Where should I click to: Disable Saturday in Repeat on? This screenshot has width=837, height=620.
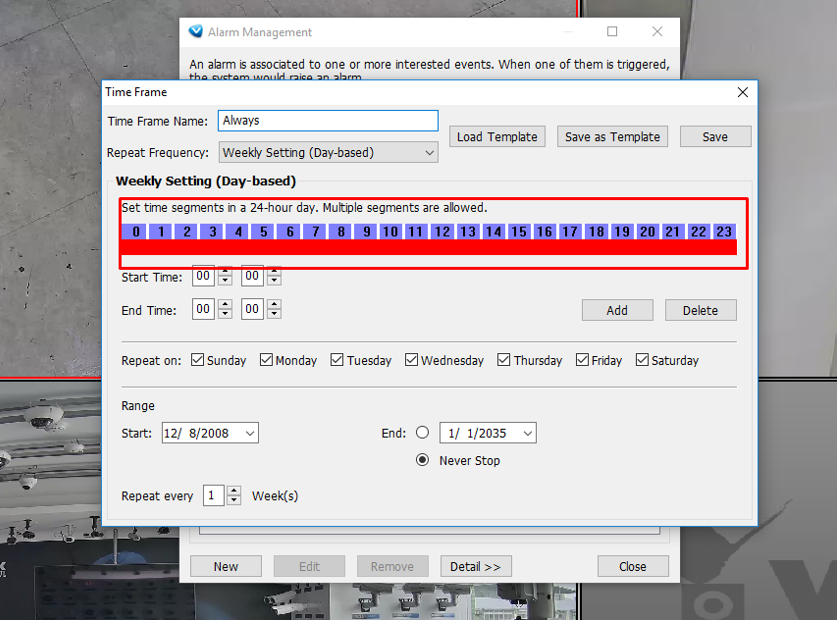(x=642, y=360)
